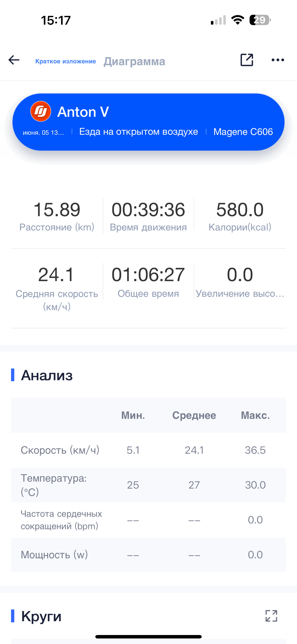The width and height of the screenshot is (297, 644).
Task: Tap the Скорость (км/ч) table row
Action: click(148, 450)
